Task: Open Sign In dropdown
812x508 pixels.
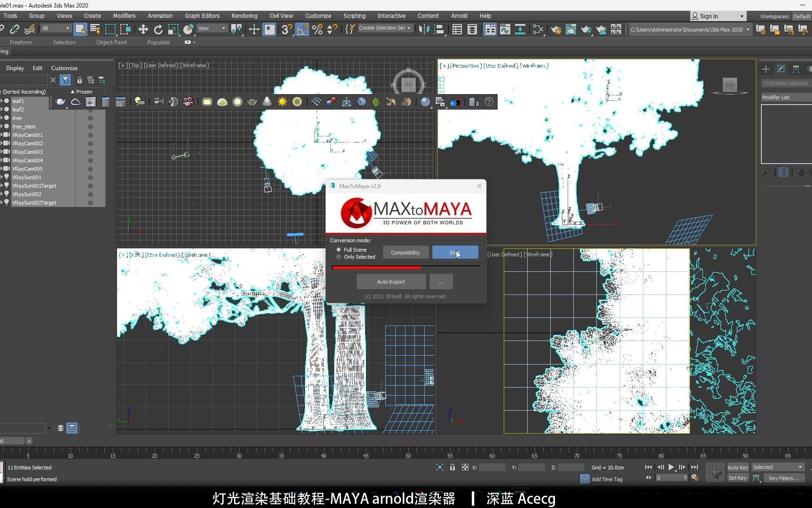Action: 718,16
